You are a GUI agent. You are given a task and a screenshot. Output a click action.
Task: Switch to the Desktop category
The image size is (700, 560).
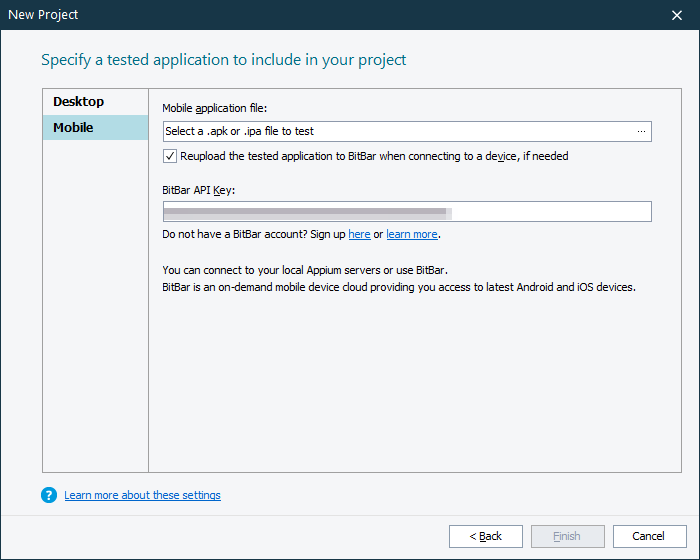(79, 102)
